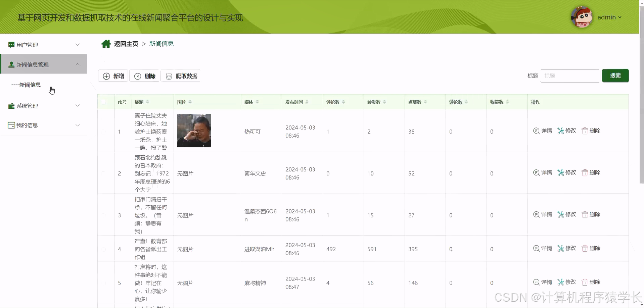Open 详情 for row 1 热可可
This screenshot has height=308, width=644.
[543, 131]
